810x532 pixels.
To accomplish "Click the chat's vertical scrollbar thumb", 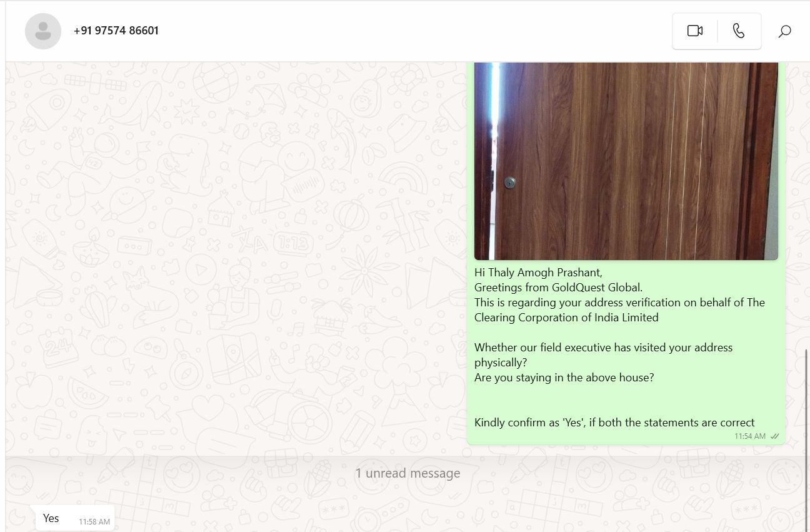I will 804,440.
